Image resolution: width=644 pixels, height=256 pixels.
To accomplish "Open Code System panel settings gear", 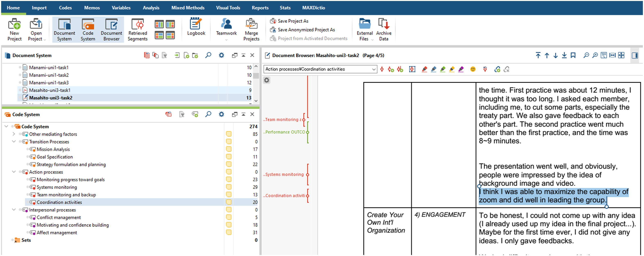I will (221, 114).
